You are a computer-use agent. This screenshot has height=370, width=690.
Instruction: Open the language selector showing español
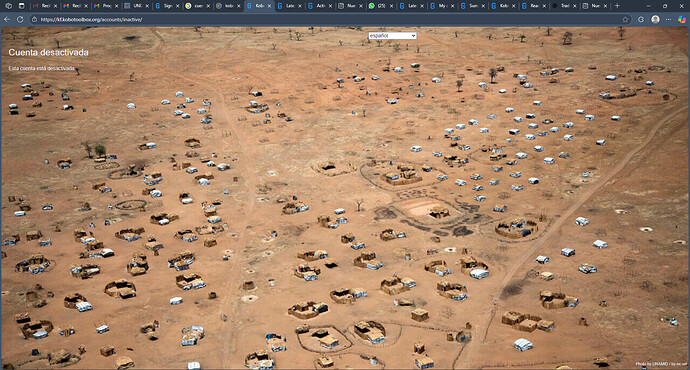click(393, 36)
